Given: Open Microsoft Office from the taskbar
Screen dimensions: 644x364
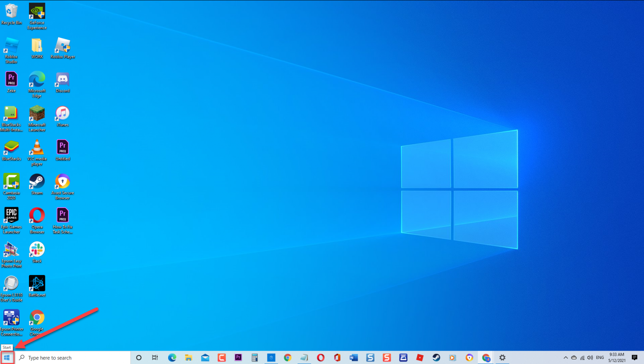Looking at the screenshot, I should click(337, 358).
